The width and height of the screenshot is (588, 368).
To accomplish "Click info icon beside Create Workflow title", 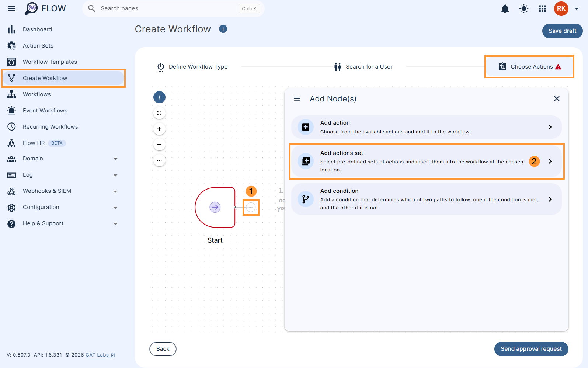I will click(223, 29).
